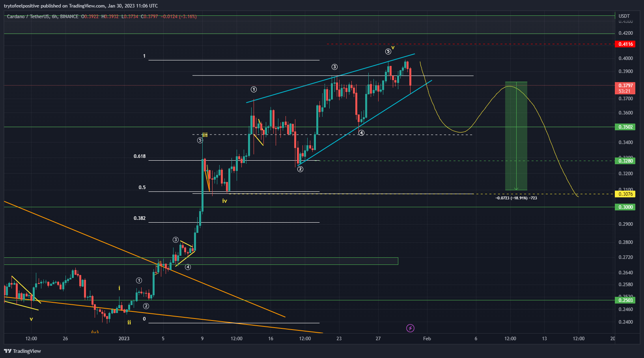Select the Fibonacci 0.618 level label

pyautogui.click(x=140, y=156)
